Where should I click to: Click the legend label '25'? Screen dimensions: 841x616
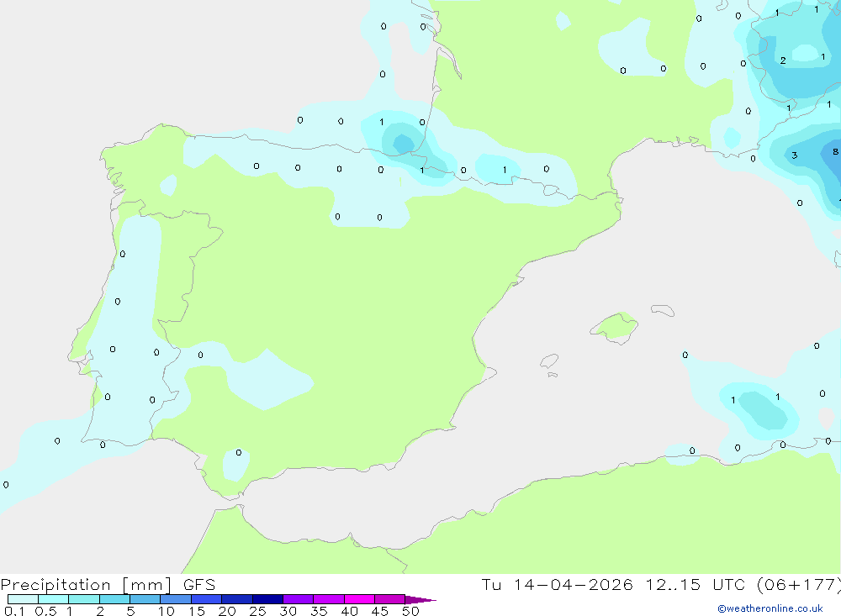click(x=257, y=611)
